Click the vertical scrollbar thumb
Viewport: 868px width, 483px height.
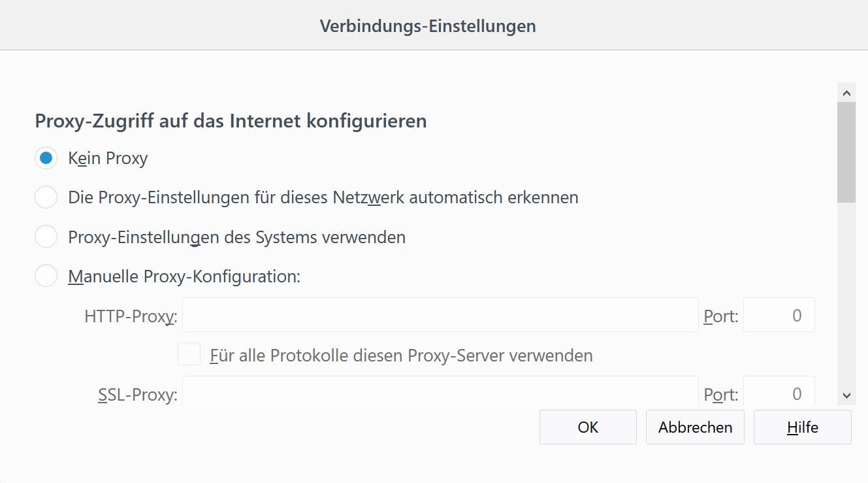(846, 152)
